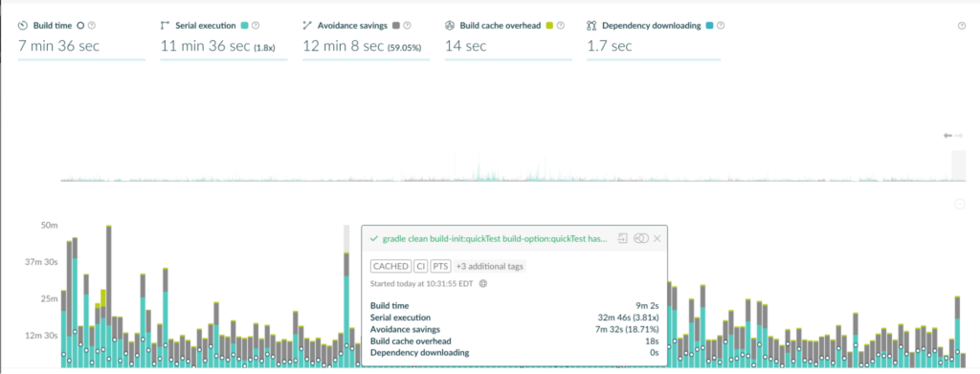
Task: Open help icon beside Serial execution
Action: (x=255, y=26)
